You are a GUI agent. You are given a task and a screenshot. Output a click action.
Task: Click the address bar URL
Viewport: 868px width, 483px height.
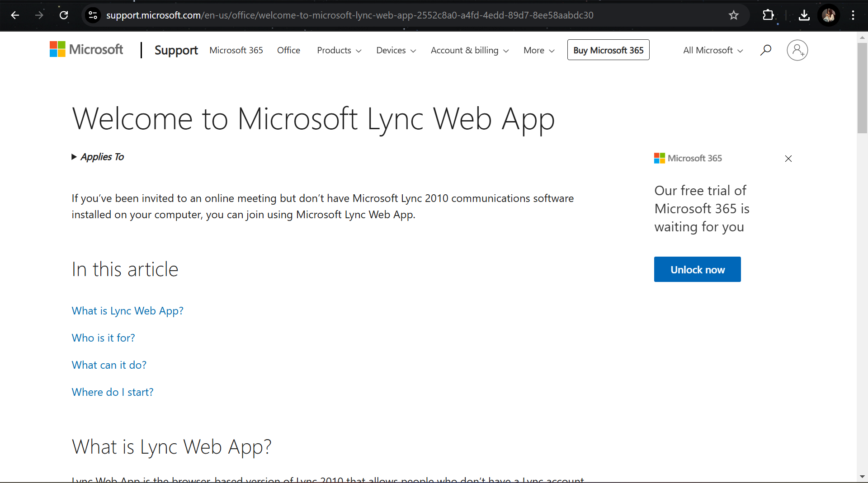tap(349, 15)
